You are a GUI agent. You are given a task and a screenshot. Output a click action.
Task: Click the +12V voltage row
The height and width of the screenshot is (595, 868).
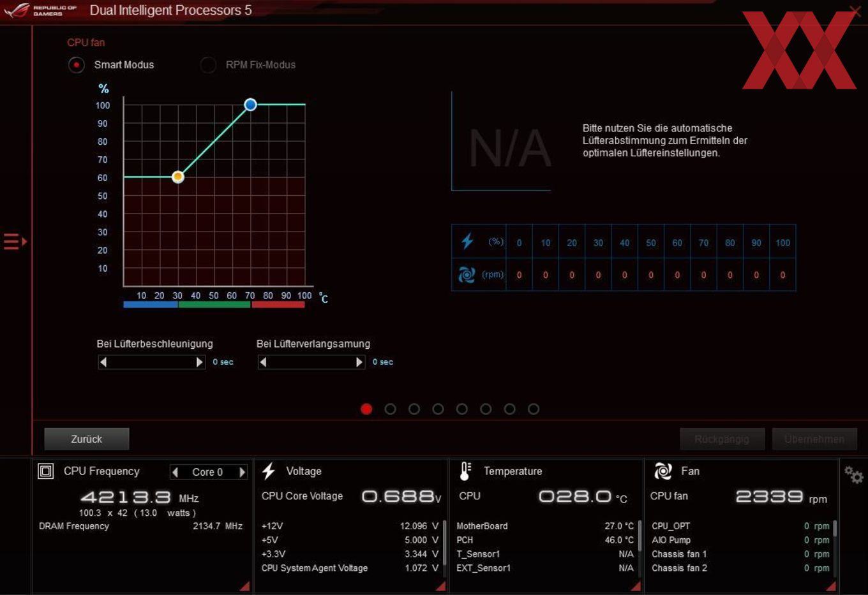click(350, 526)
